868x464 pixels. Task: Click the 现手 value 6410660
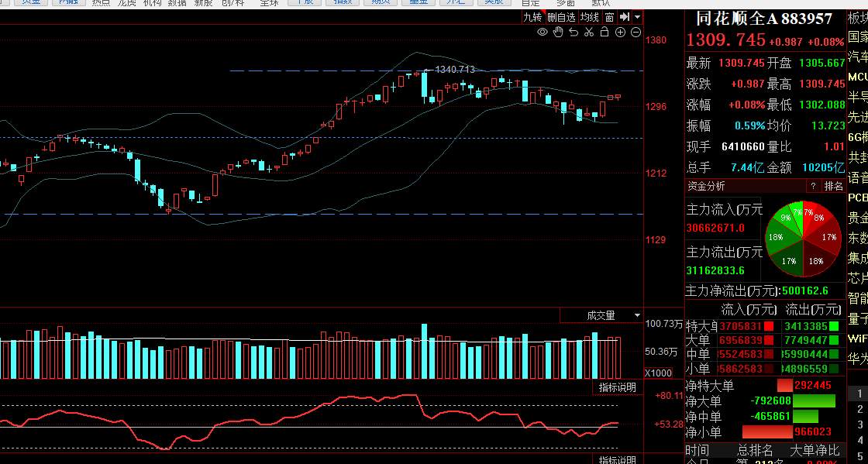click(x=744, y=147)
